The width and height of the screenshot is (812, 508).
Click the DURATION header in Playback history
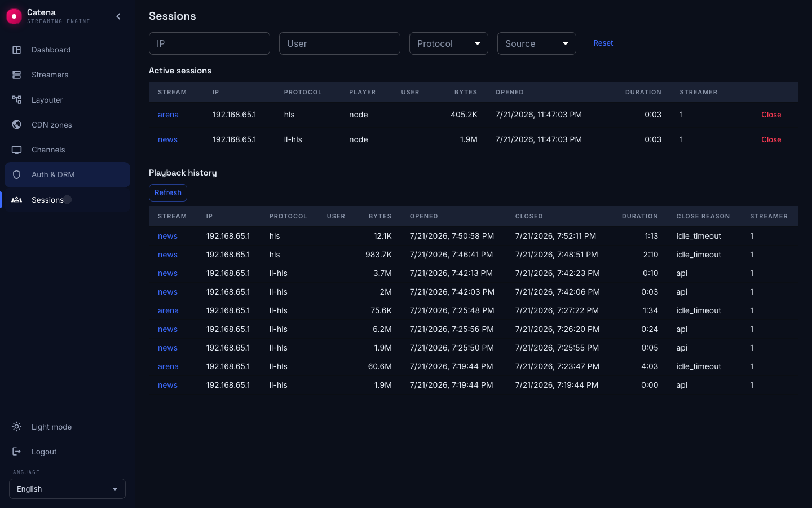[x=640, y=216]
